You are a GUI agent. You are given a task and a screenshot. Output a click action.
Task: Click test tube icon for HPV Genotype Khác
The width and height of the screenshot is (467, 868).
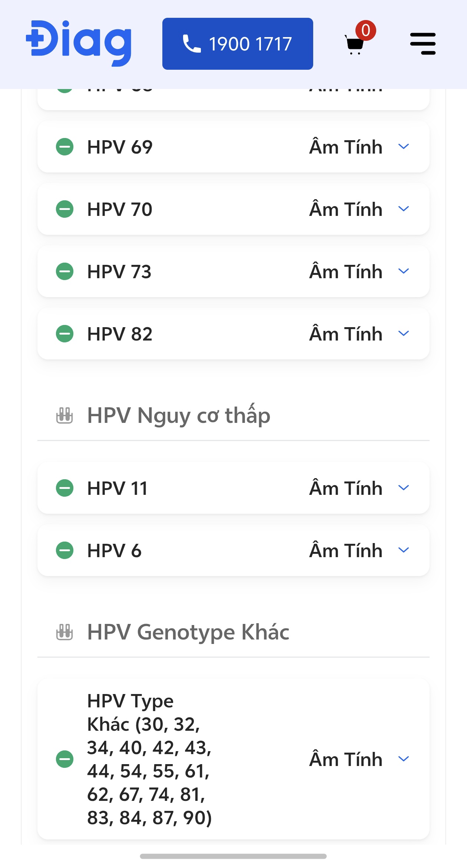(64, 632)
